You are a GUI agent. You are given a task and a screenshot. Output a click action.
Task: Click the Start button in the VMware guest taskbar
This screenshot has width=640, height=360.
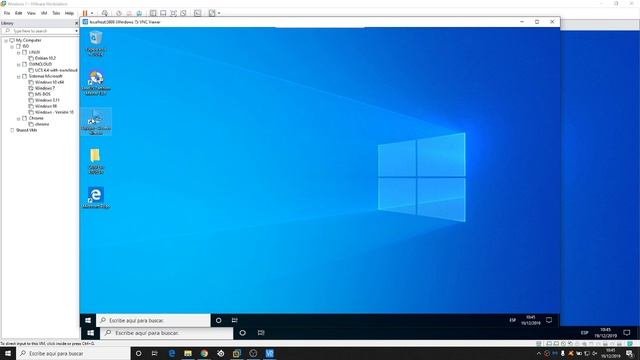click(91, 333)
